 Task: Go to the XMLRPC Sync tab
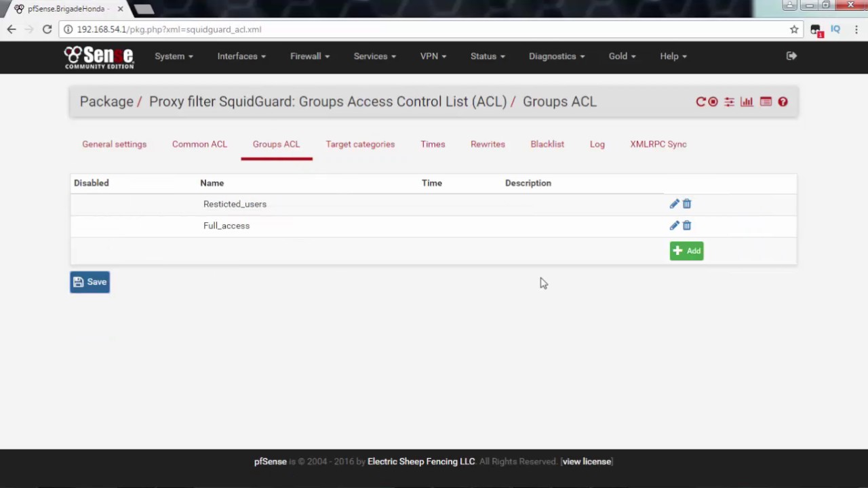658,144
